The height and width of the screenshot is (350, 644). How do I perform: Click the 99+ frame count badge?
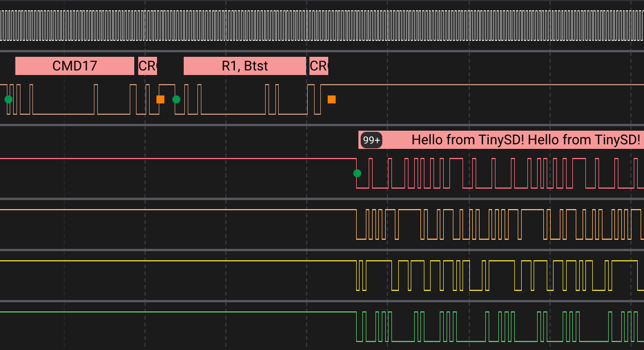tap(371, 140)
